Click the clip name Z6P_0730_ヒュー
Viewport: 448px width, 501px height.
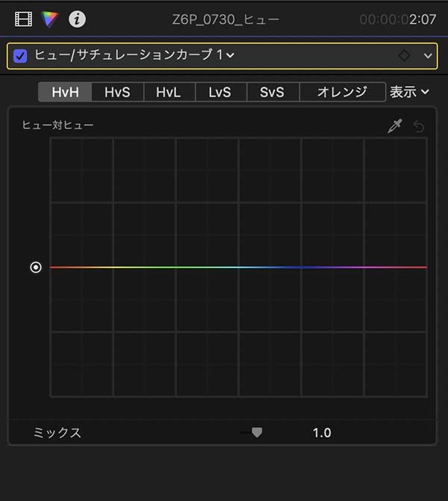tap(225, 19)
